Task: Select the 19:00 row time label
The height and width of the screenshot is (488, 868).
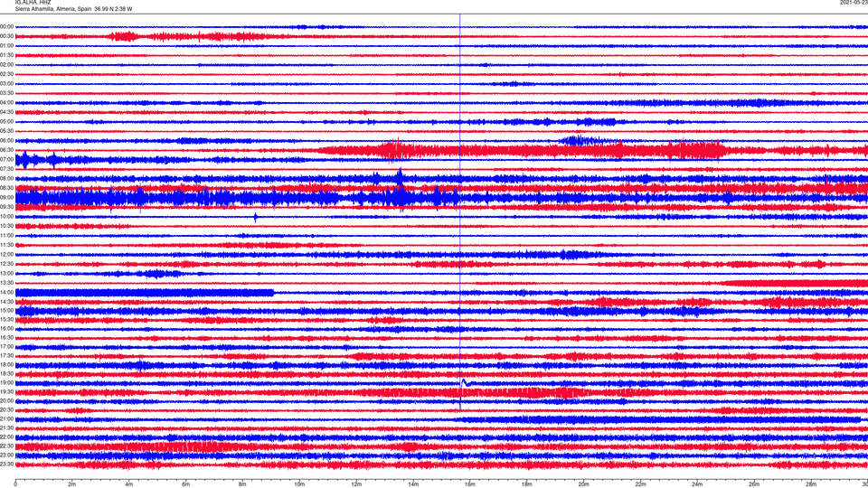Action: coord(6,383)
